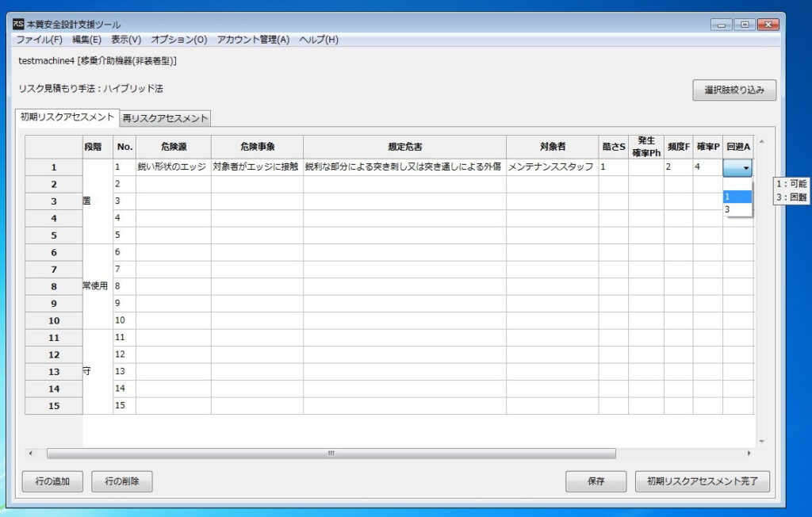Select row header 1
812x517 pixels.
point(54,167)
